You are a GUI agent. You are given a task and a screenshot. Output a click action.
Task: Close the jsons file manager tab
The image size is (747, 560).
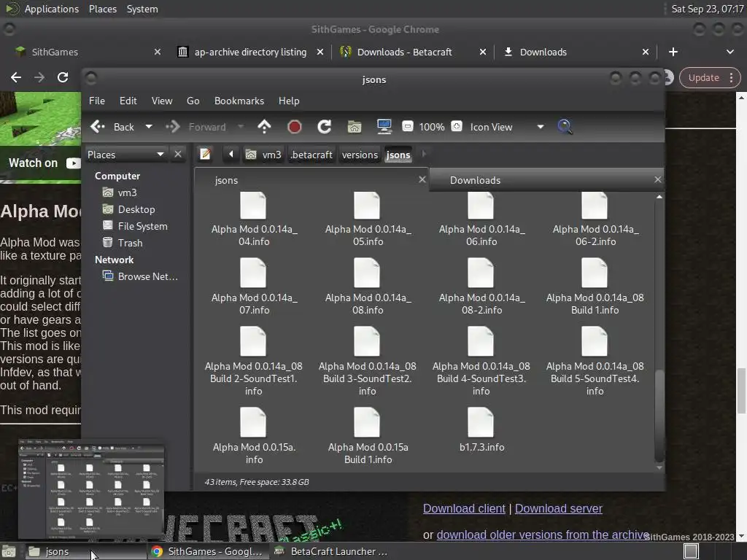pyautogui.click(x=422, y=179)
